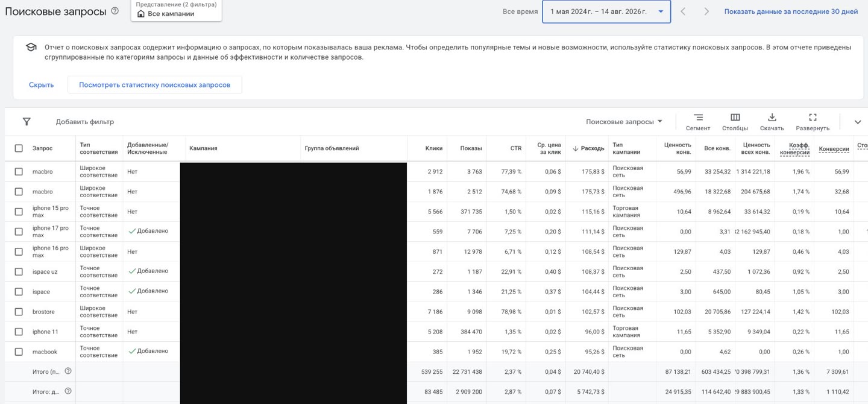Toggle the select-all checkbox in table header

coord(19,148)
